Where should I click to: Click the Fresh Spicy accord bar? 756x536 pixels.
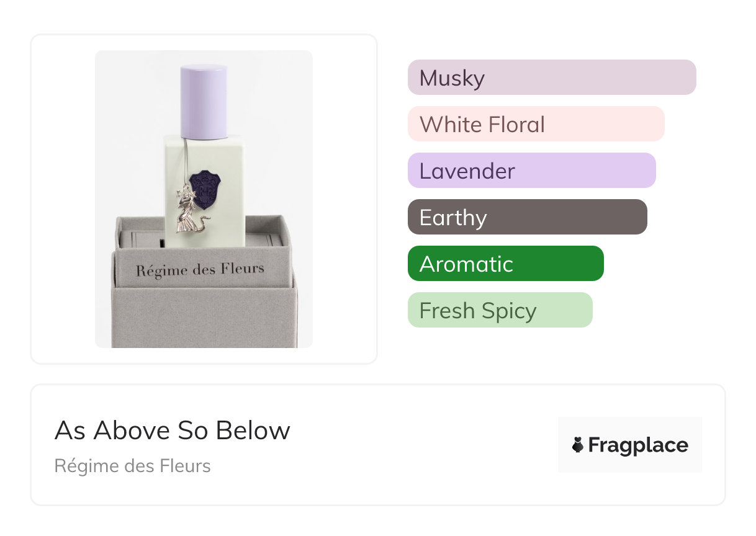click(x=500, y=310)
